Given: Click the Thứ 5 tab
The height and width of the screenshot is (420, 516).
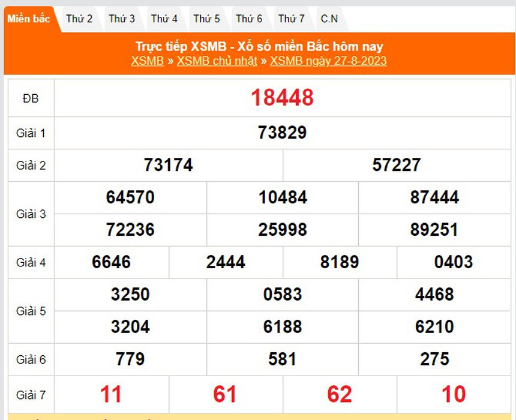Looking at the screenshot, I should [206, 19].
